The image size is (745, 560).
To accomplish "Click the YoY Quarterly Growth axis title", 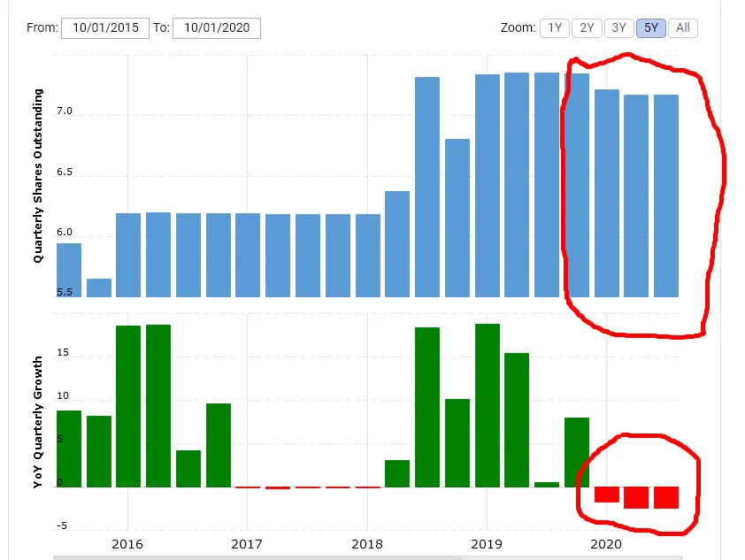I will pyautogui.click(x=38, y=422).
